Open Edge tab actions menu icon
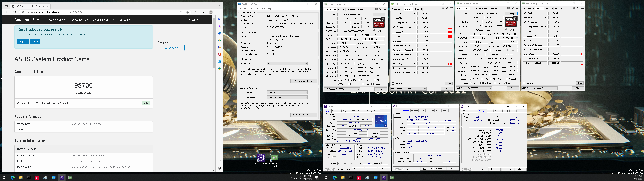The height and width of the screenshot is (181, 644). (6, 6)
